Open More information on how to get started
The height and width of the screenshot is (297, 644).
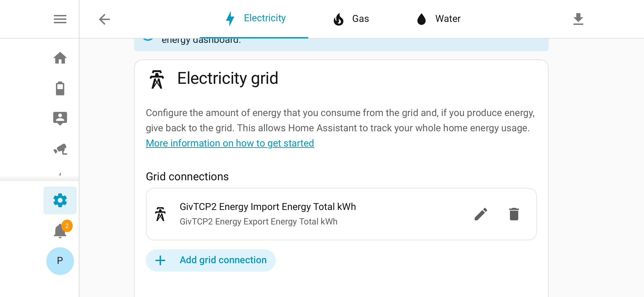[x=230, y=143]
